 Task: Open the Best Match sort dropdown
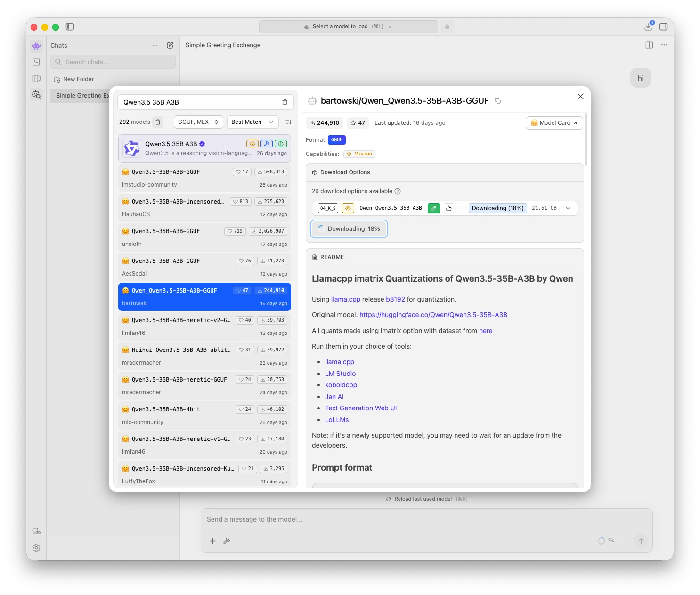[x=252, y=122]
